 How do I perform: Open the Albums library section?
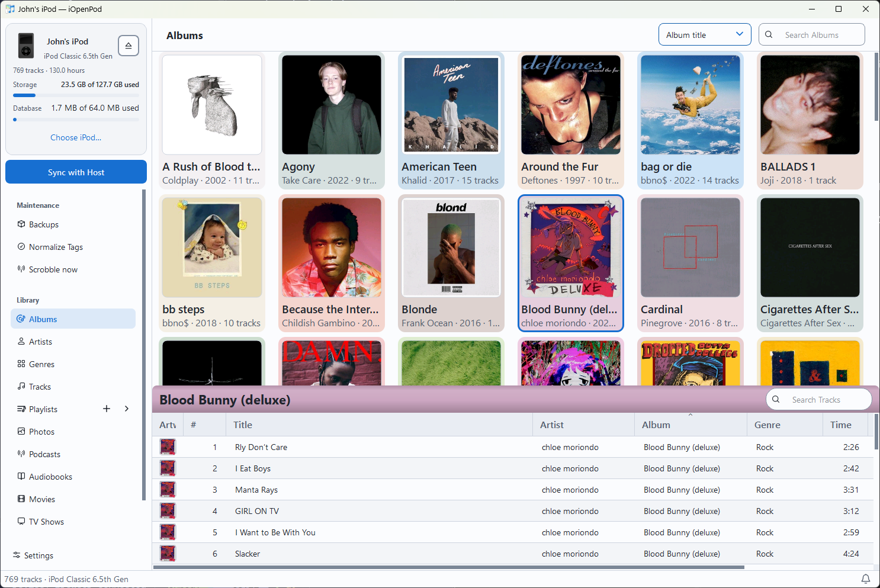(73, 319)
